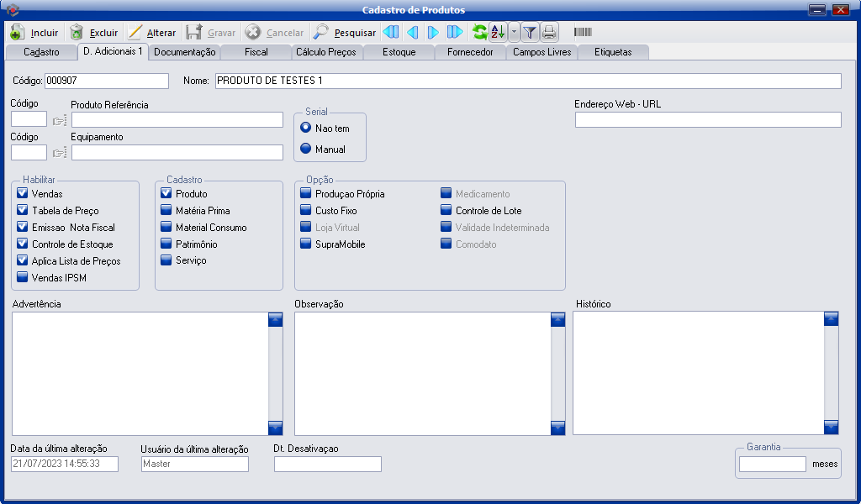Viewport: 861px width, 504px height.
Task: Click the printer icon
Action: click(548, 33)
